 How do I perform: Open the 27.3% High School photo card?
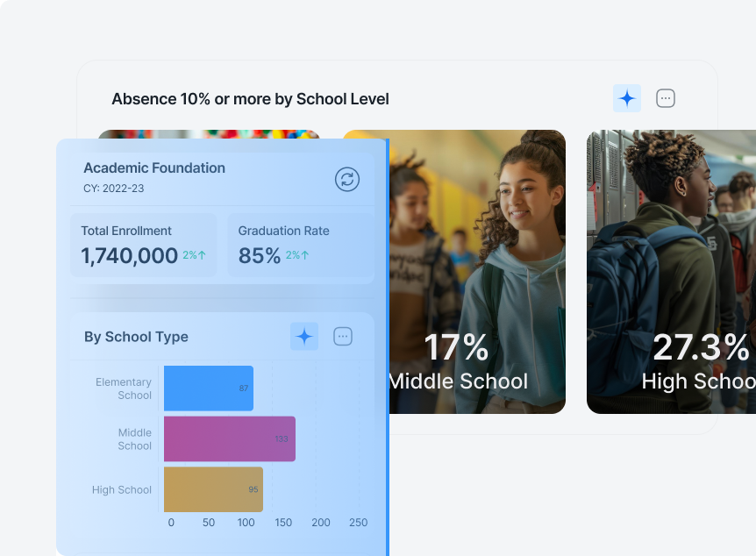pos(671,272)
